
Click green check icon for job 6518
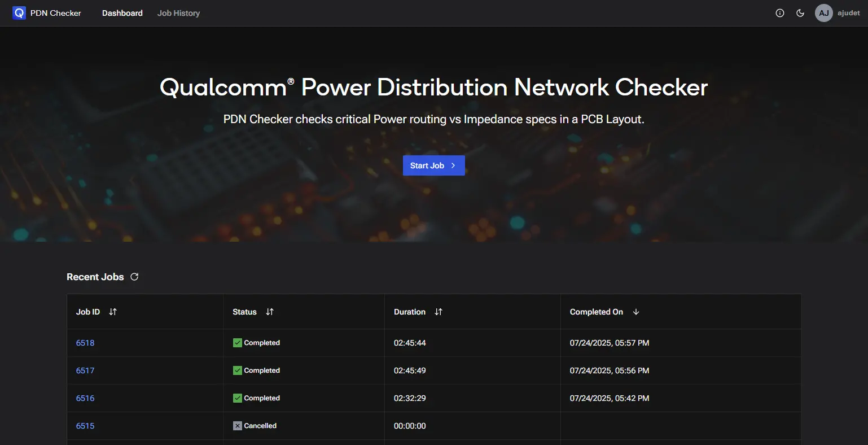[238, 343]
